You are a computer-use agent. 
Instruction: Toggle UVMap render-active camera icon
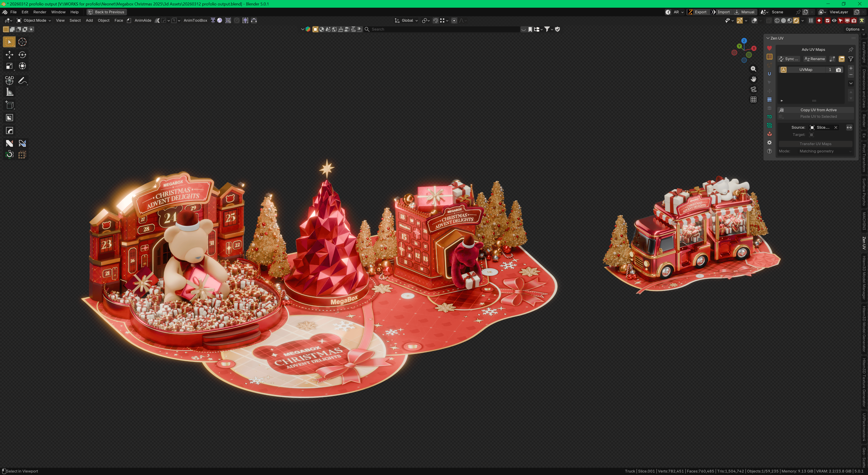[839, 70]
